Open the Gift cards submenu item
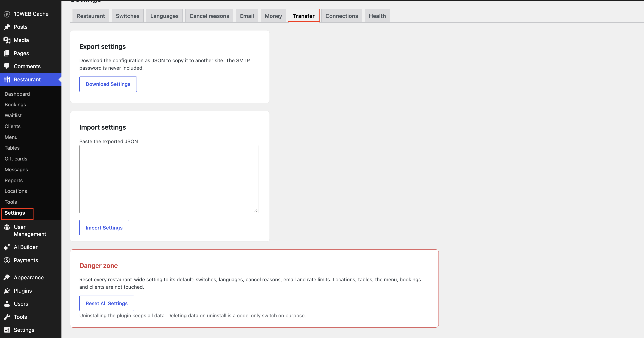The image size is (644, 338). click(x=16, y=159)
